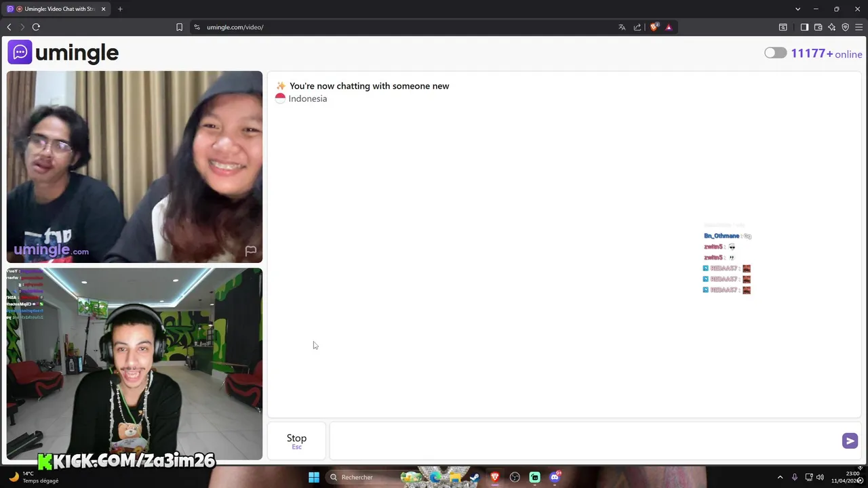Click "You're now chatting with someone new" text
Image resolution: width=868 pixels, height=488 pixels.
[x=369, y=86]
